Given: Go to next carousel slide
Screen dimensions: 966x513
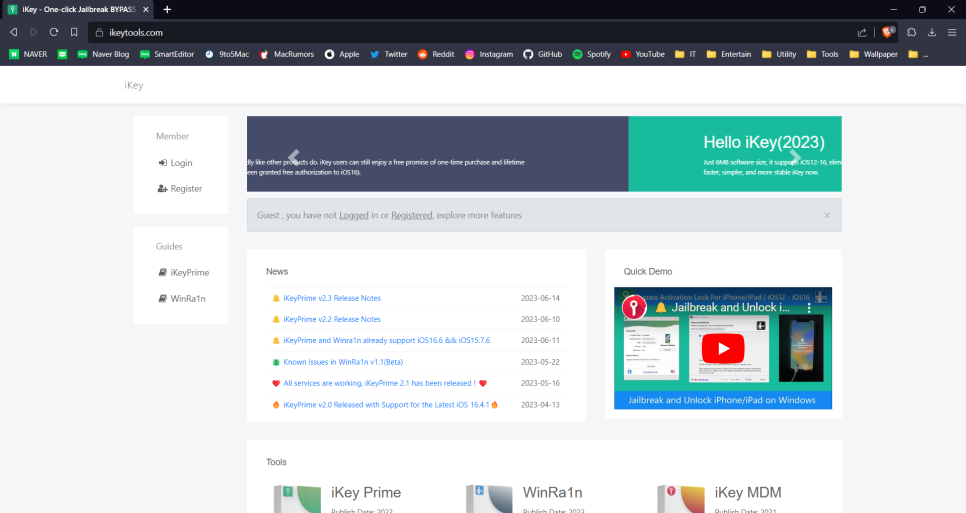Looking at the screenshot, I should [x=795, y=156].
